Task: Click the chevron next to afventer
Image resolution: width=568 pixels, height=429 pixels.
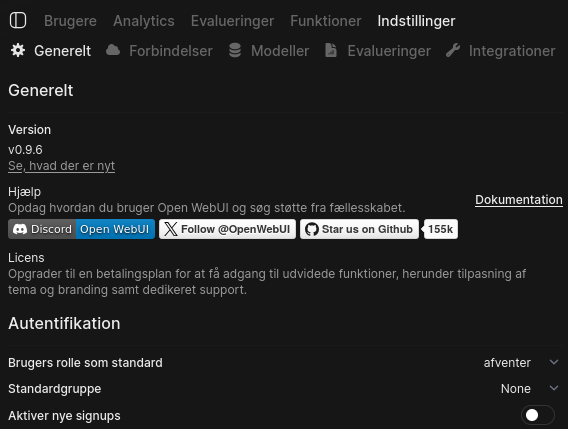Action: 554,362
